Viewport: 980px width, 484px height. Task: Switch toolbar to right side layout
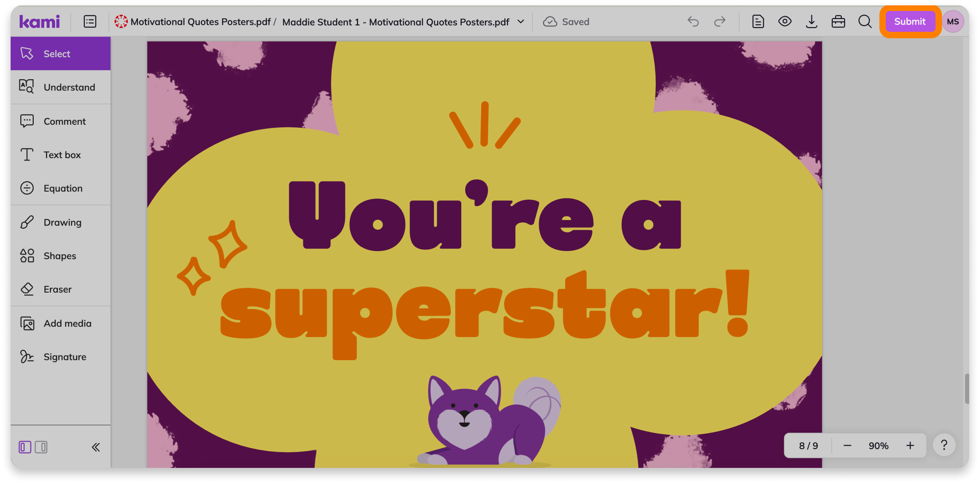[x=41, y=447]
